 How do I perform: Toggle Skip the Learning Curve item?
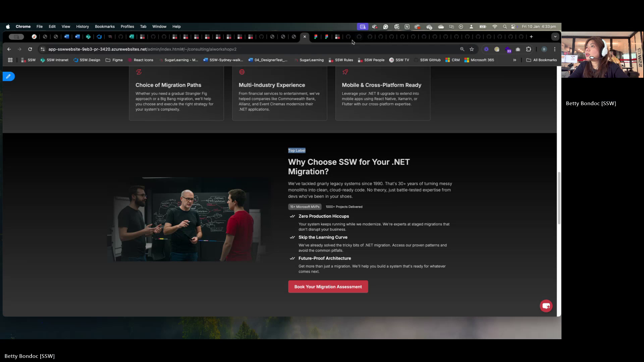[x=292, y=237]
